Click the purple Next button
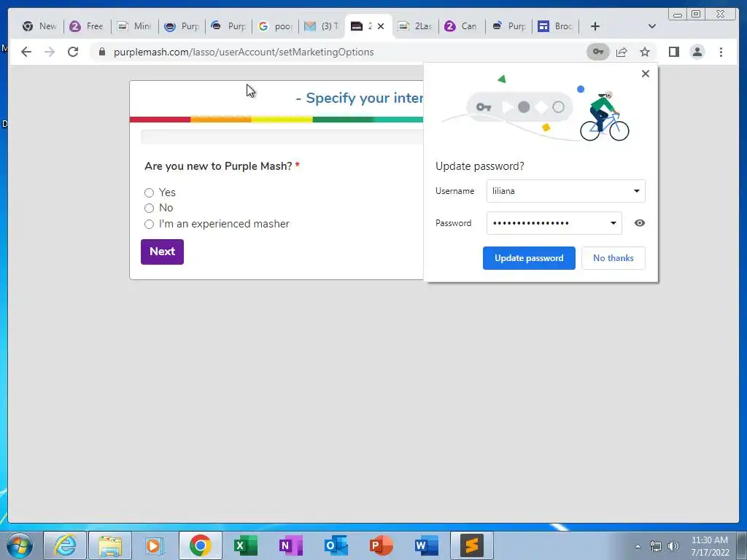Viewport: 747px width, 560px height. click(162, 252)
